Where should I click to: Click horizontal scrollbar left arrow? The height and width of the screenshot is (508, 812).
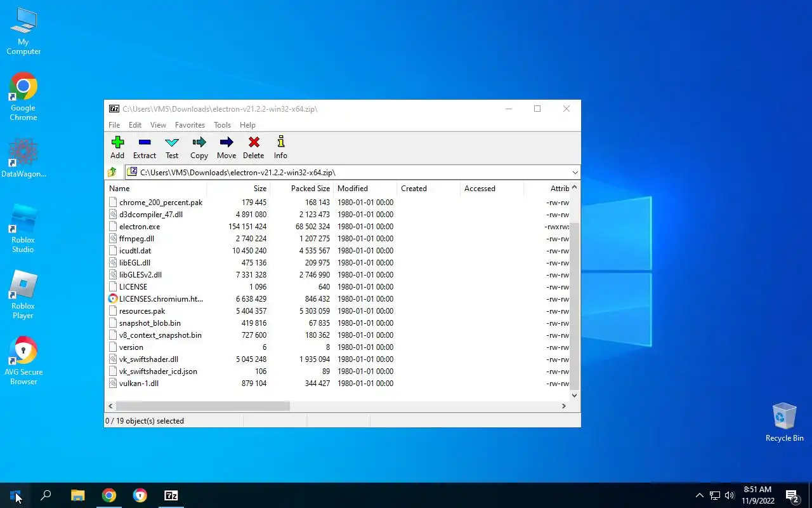click(110, 406)
